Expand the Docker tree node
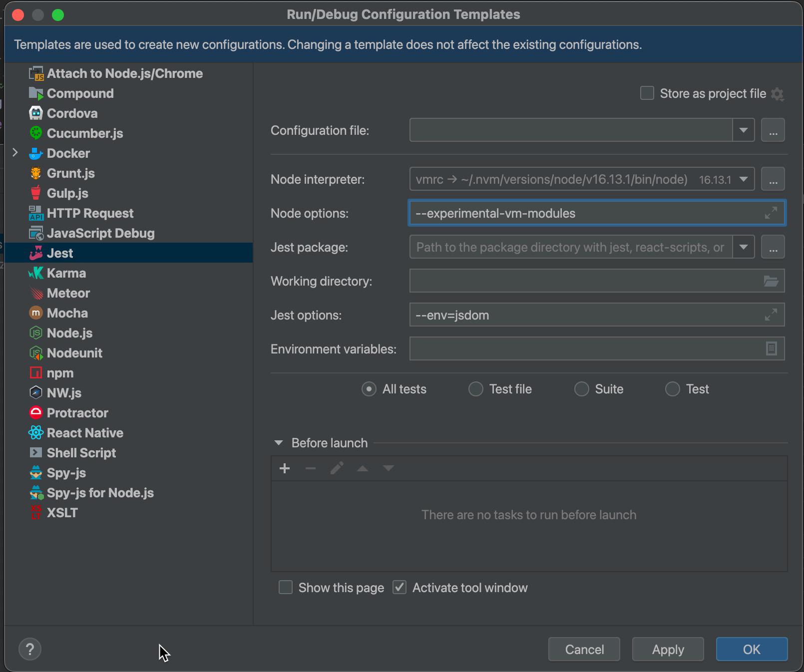 [x=15, y=153]
